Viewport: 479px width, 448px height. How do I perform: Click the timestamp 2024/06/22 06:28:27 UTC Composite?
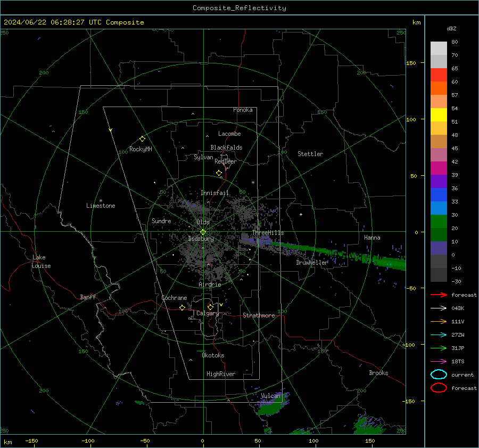(x=73, y=22)
